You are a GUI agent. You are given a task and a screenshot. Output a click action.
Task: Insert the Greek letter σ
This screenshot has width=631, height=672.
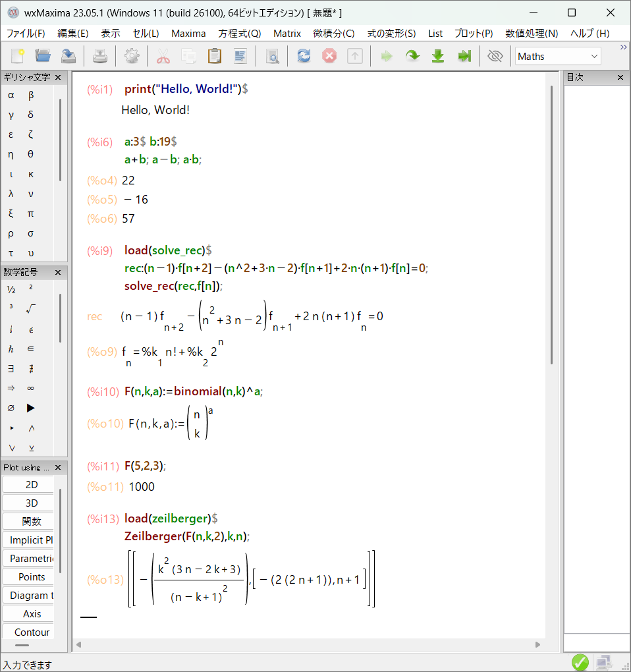[x=31, y=234]
